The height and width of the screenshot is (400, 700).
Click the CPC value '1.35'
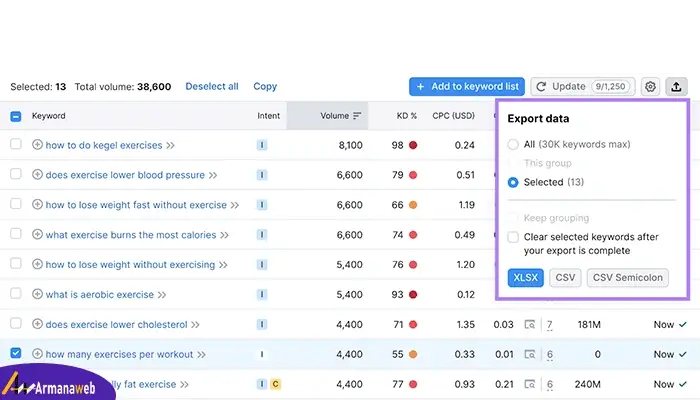466,325
